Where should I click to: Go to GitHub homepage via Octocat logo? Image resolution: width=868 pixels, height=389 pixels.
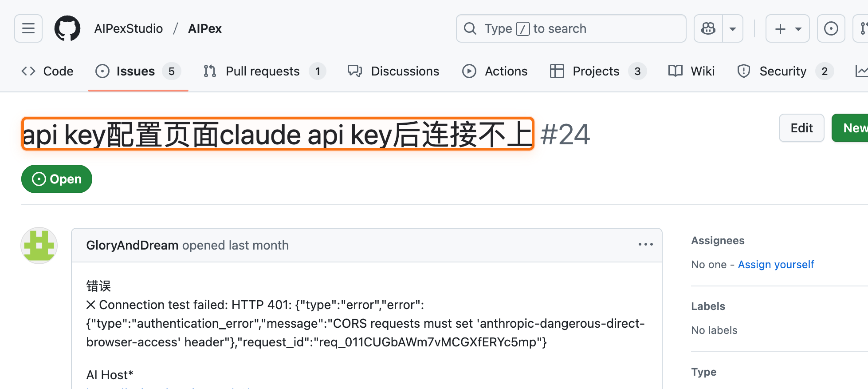[x=67, y=28]
